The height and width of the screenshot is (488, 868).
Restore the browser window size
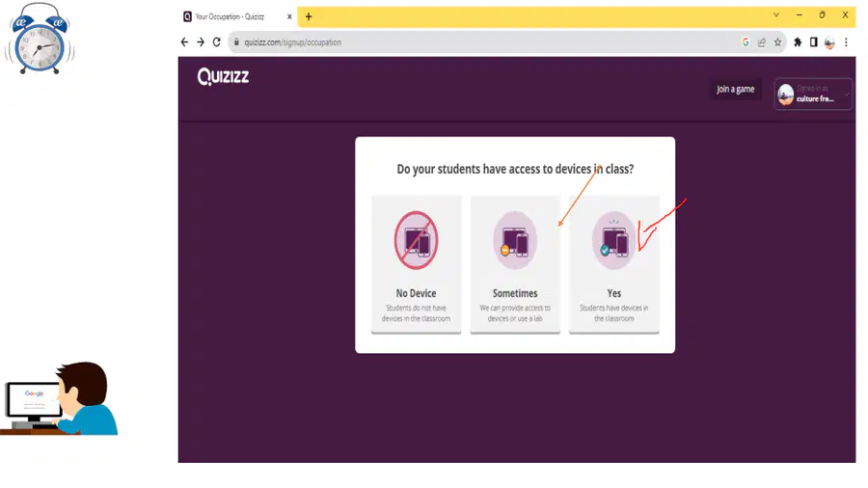[x=822, y=14]
